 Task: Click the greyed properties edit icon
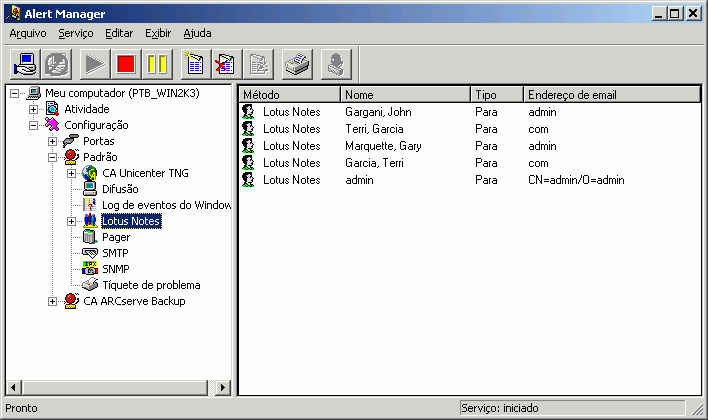coord(258,64)
